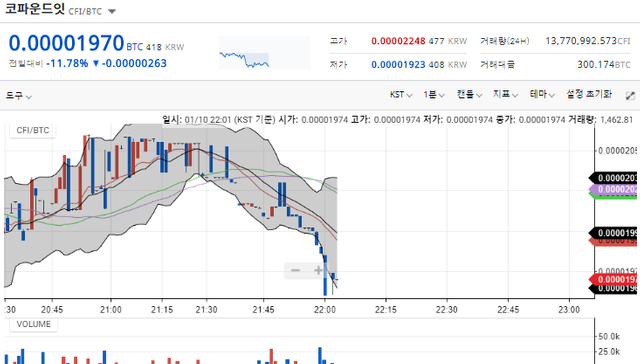Click the 50.0k volume axis label

pyautogui.click(x=609, y=337)
